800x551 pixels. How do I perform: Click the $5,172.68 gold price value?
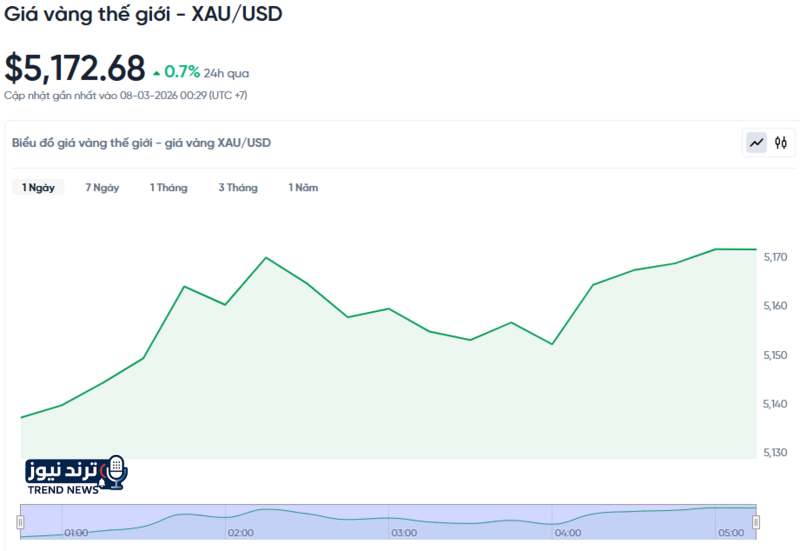pyautogui.click(x=75, y=68)
